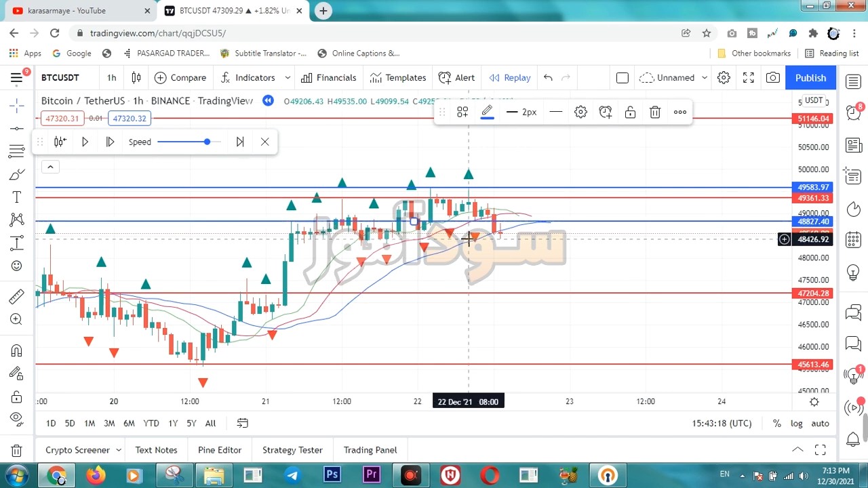
Task: Open indicator Templates menu
Action: [x=398, y=78]
